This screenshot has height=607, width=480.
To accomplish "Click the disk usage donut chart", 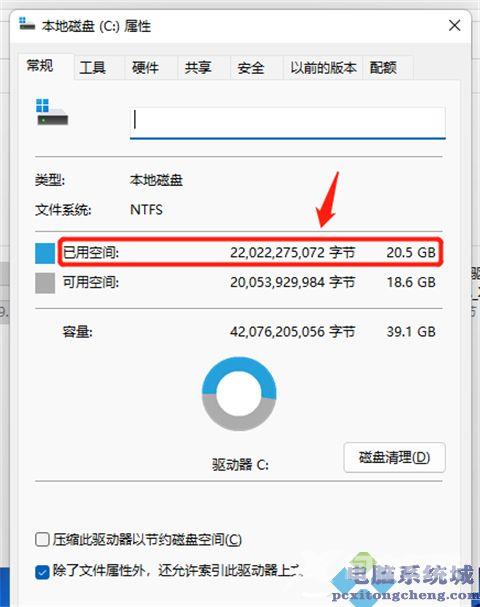I will click(x=239, y=394).
